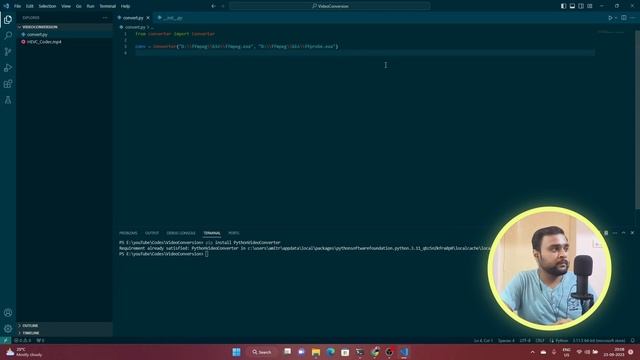Screen dimensions: 640x360
Task: Switch to the DEBUG CONSOLE panel tab
Action: 181,233
